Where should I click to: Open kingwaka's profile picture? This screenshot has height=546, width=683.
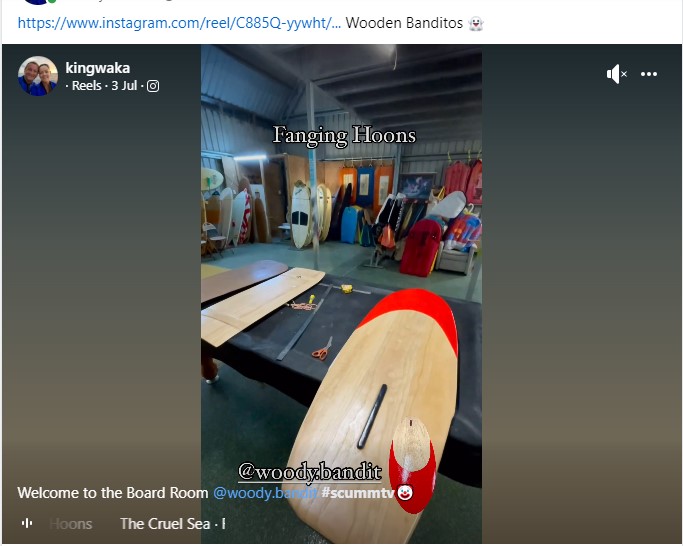(x=38, y=76)
